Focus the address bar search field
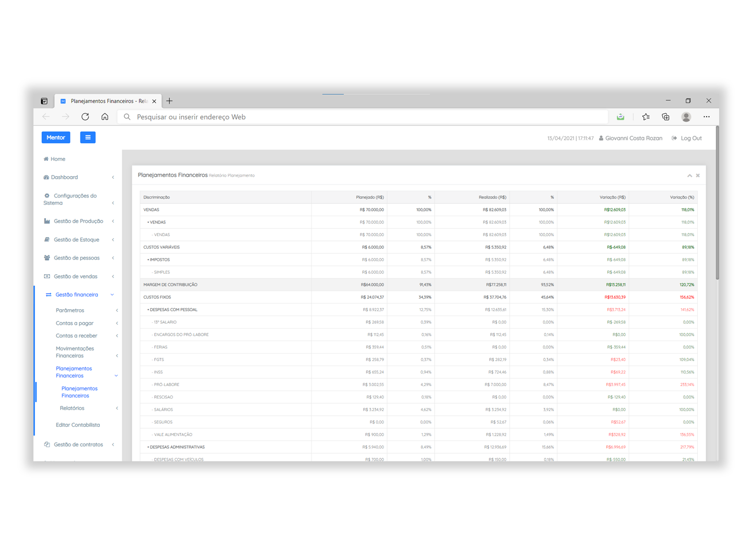This screenshot has width=751, height=560. coord(363,117)
